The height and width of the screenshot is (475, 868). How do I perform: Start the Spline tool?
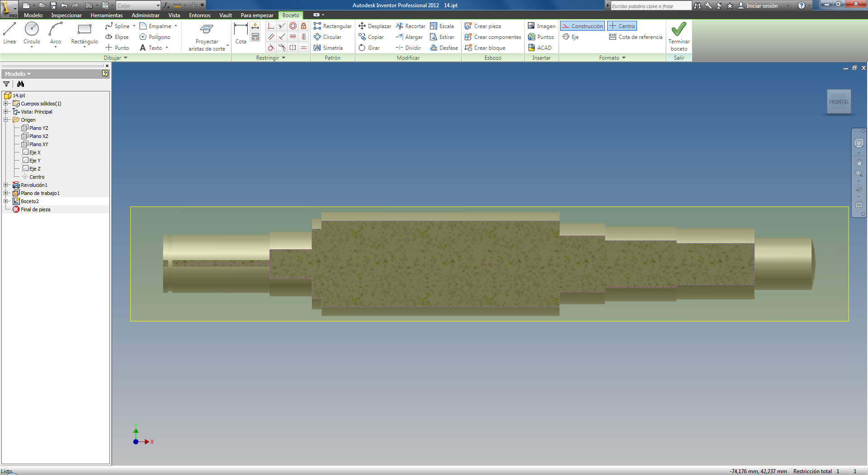point(118,26)
